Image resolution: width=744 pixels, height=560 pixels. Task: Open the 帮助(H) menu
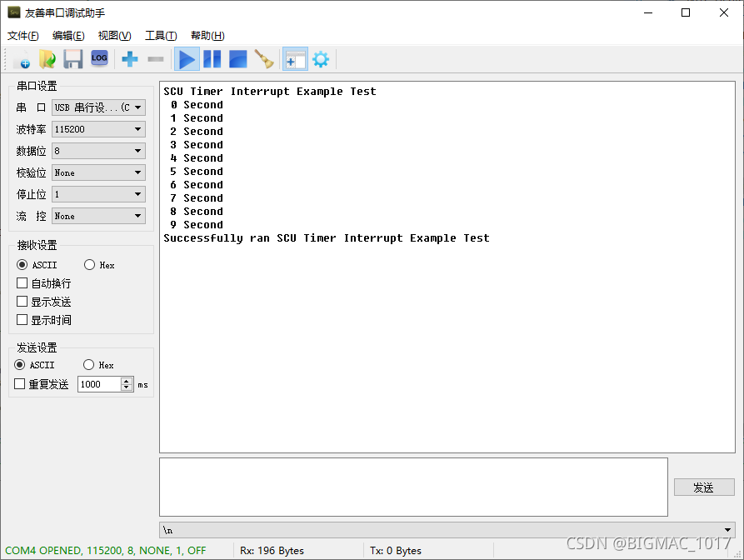tap(207, 36)
